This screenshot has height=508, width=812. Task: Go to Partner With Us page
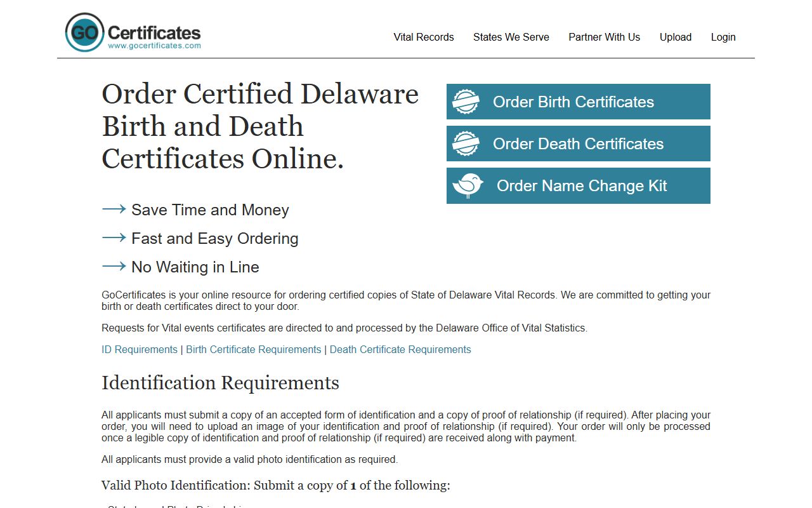click(604, 37)
